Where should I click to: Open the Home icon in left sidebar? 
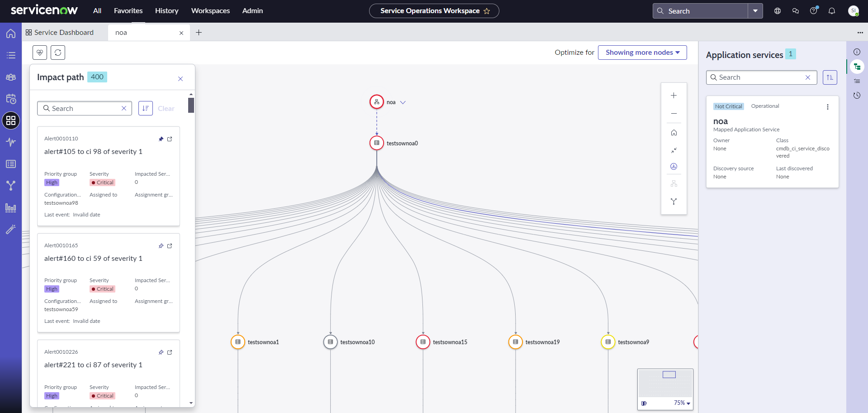coord(11,34)
